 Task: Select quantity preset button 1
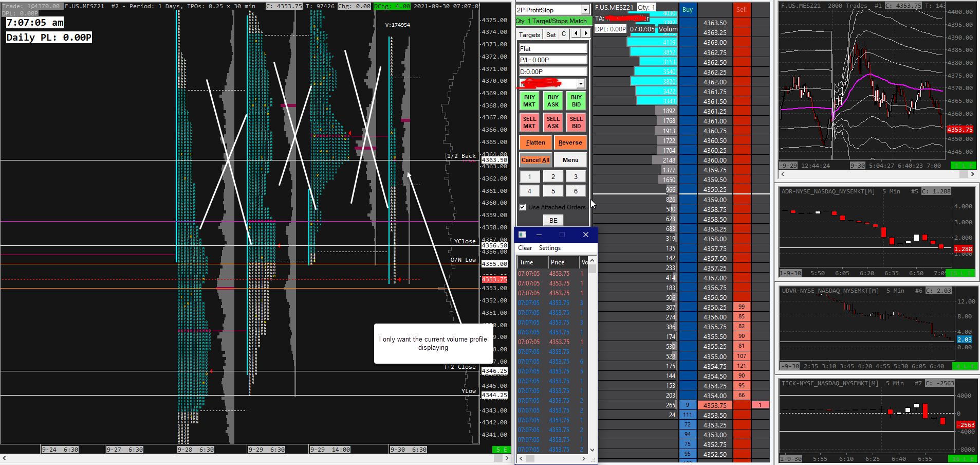tap(529, 177)
